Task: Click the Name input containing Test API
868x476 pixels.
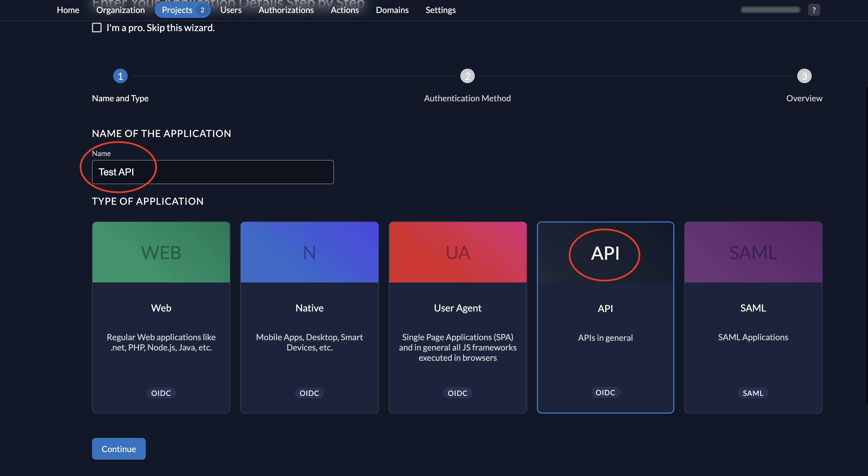Action: (x=212, y=172)
